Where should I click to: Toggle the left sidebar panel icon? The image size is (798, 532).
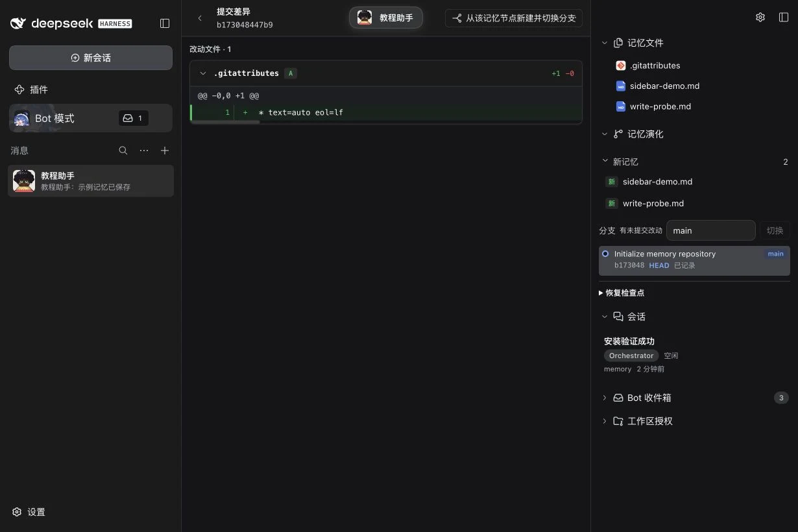165,23
